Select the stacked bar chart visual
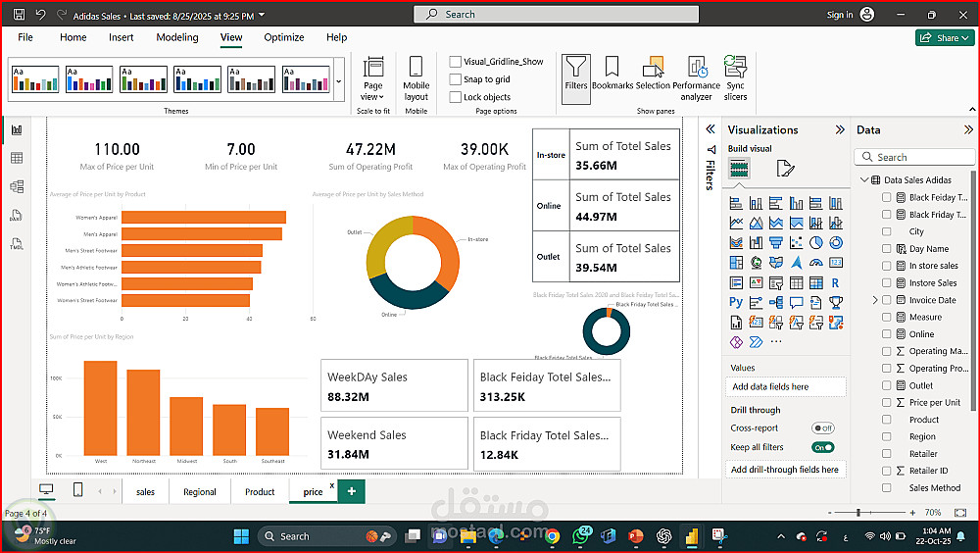Screen dimensions: 980x553 736,203
